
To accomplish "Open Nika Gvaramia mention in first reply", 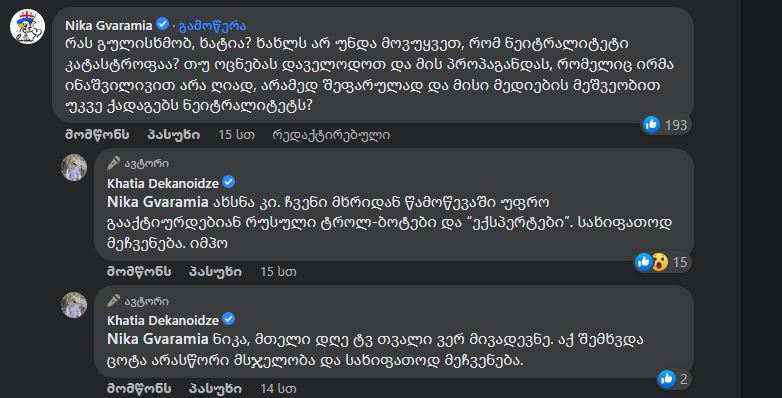I will pos(158,202).
